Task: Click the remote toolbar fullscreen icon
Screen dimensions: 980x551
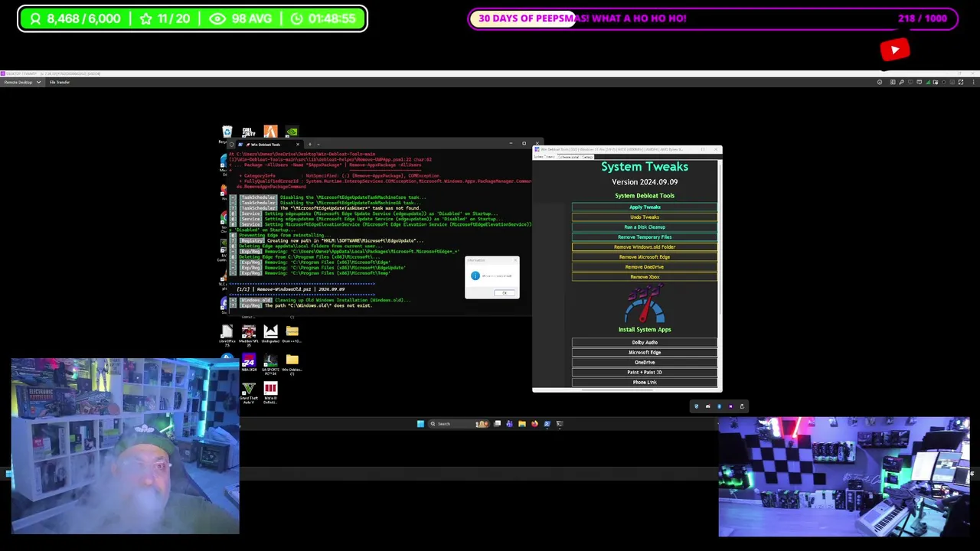Action: [x=961, y=82]
